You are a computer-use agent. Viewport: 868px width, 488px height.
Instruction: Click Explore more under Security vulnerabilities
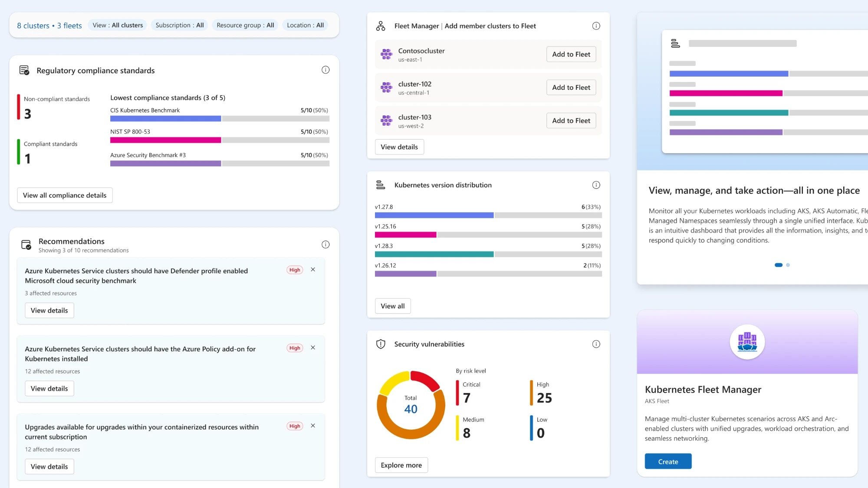401,465
